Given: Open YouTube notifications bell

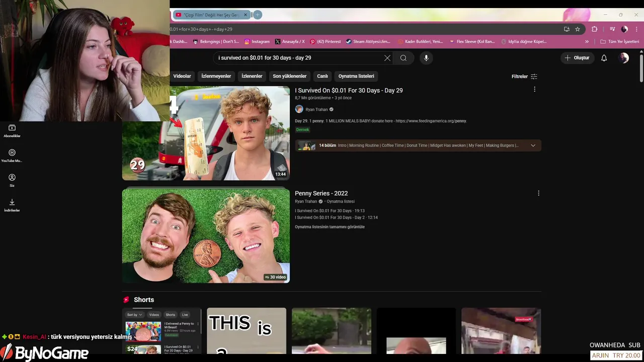Looking at the screenshot, I should [604, 58].
